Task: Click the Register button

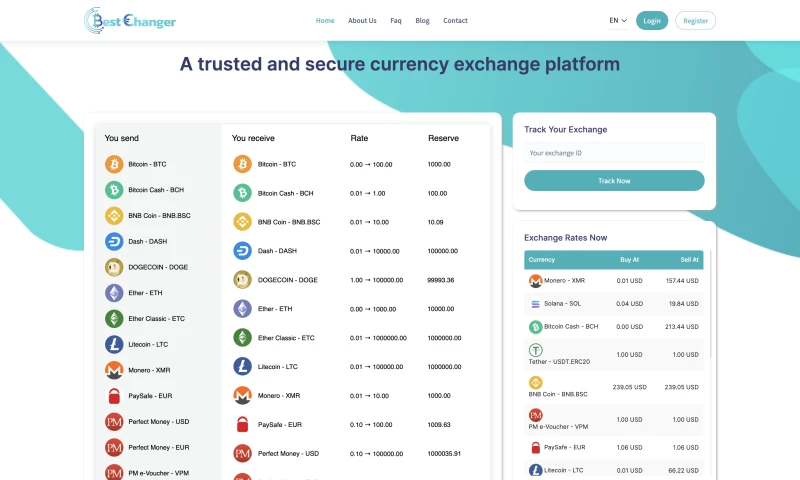Action: pyautogui.click(x=695, y=20)
